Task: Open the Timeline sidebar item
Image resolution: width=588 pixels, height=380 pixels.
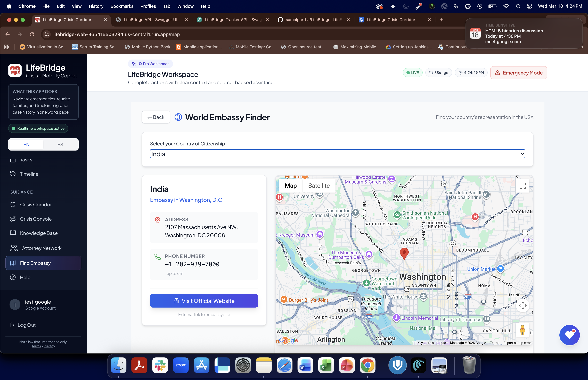Action: point(29,174)
